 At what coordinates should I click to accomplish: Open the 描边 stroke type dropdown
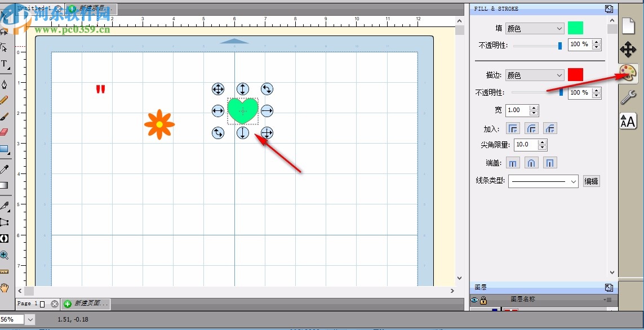click(x=535, y=75)
